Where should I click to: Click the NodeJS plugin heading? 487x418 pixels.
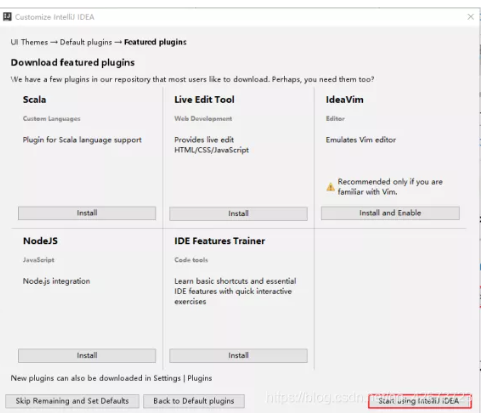[x=40, y=241]
